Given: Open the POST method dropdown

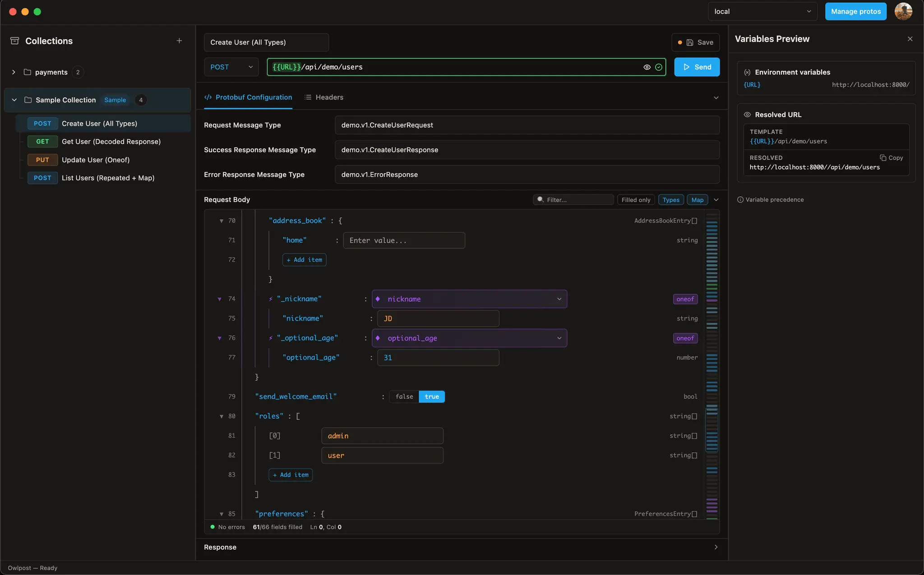Looking at the screenshot, I should point(231,67).
